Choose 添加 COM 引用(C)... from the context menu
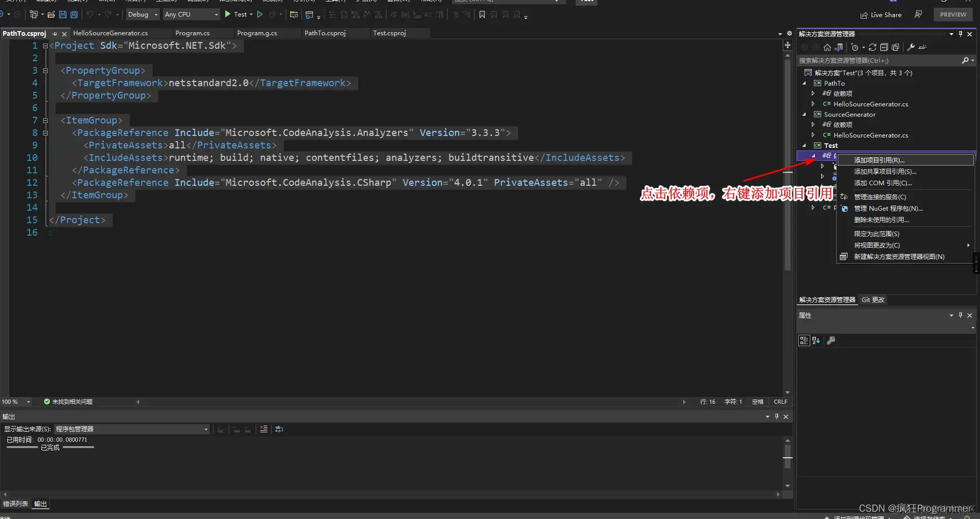The image size is (980, 519). [905, 183]
